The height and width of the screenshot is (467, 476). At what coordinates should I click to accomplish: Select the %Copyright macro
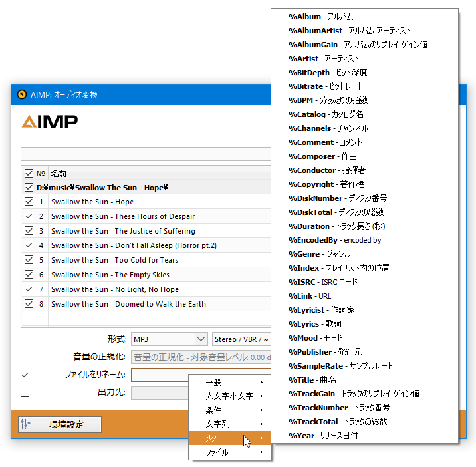(x=364, y=184)
